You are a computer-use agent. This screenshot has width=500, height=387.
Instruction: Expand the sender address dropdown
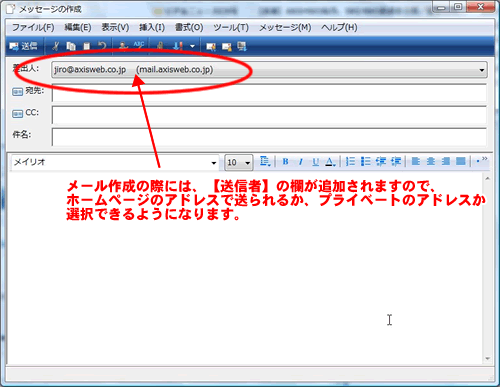coord(482,70)
